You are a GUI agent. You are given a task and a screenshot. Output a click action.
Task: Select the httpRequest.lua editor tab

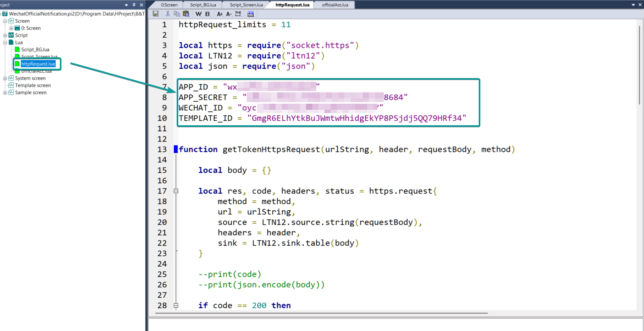292,5
